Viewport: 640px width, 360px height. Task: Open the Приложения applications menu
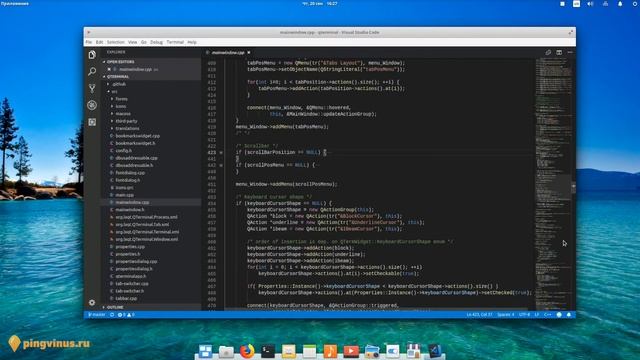(x=15, y=4)
